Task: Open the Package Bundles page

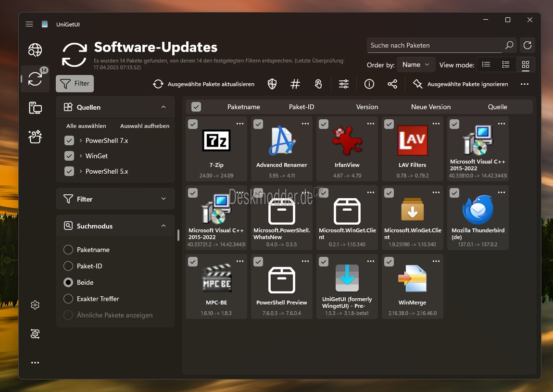Action: click(x=35, y=137)
